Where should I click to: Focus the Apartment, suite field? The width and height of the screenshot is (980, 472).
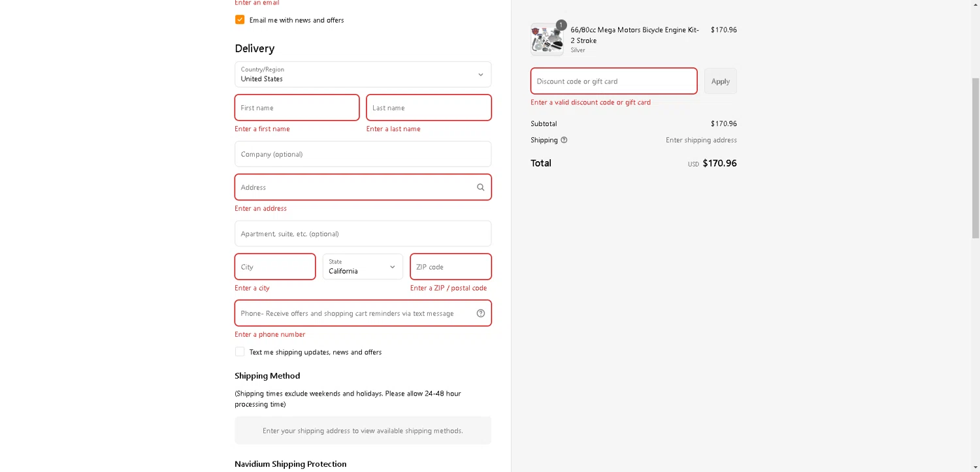tap(363, 234)
